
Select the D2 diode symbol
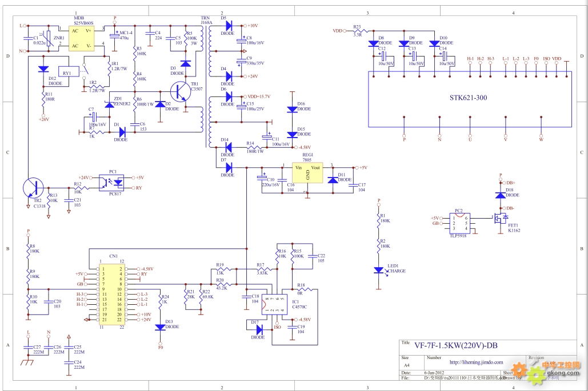(161, 104)
